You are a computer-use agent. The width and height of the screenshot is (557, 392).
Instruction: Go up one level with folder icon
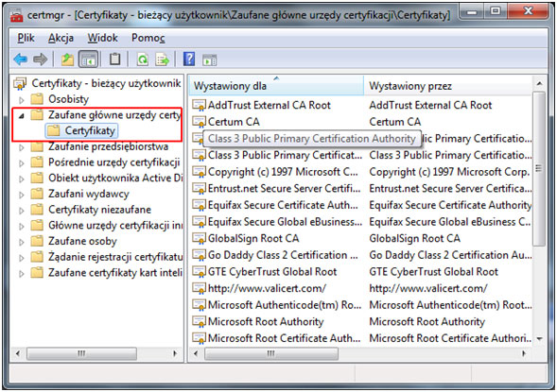(x=67, y=60)
